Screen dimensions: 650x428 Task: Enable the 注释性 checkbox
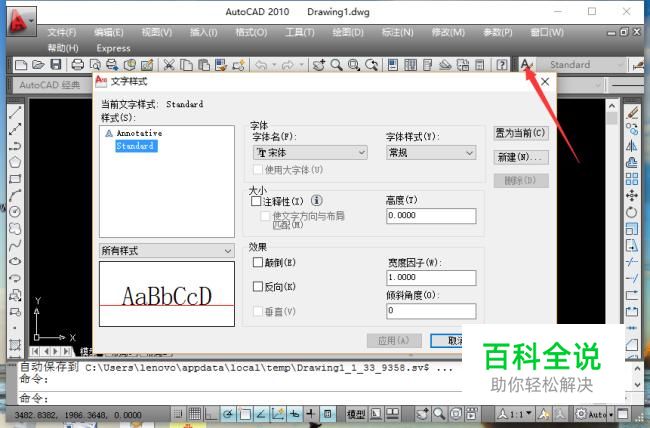[256, 202]
